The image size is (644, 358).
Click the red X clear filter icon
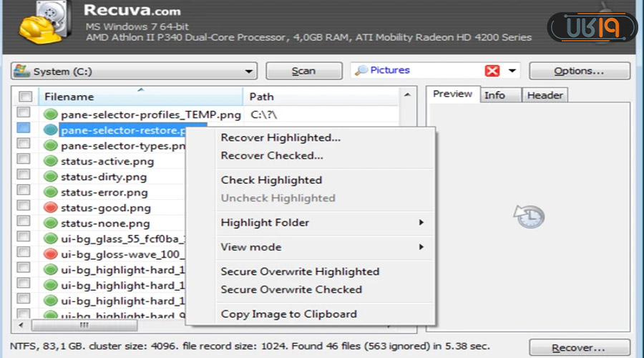point(492,71)
